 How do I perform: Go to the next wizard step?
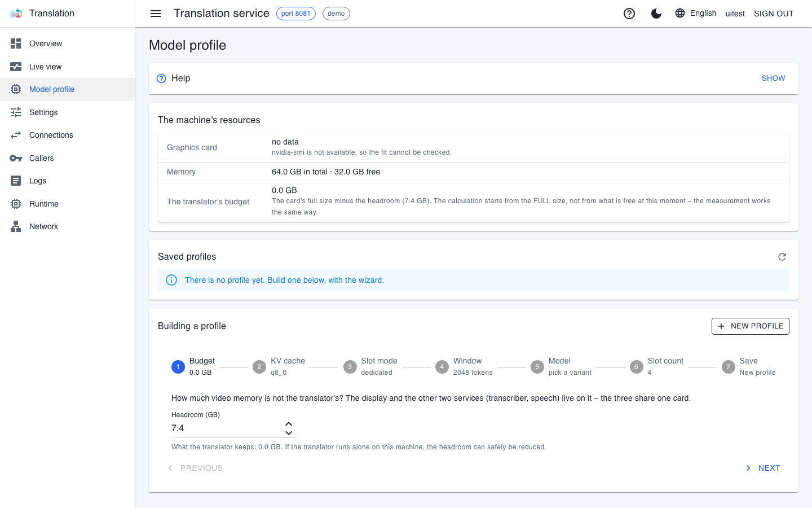(762, 468)
